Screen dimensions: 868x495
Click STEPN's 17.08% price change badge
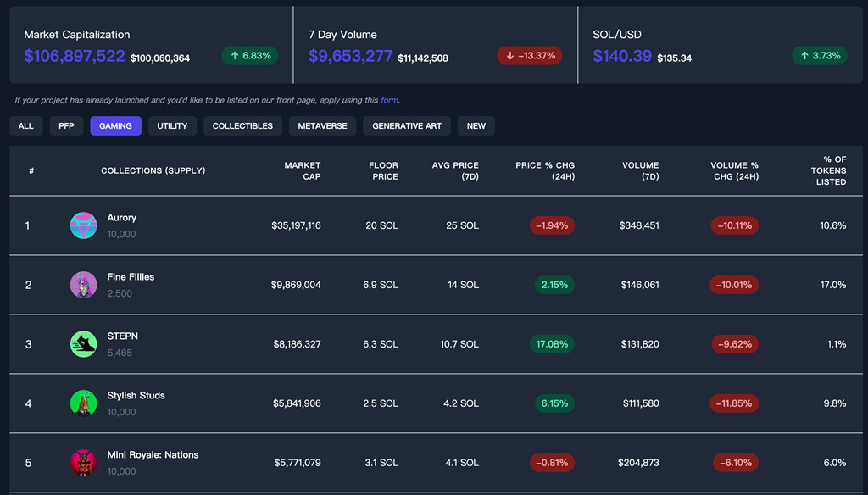click(552, 344)
